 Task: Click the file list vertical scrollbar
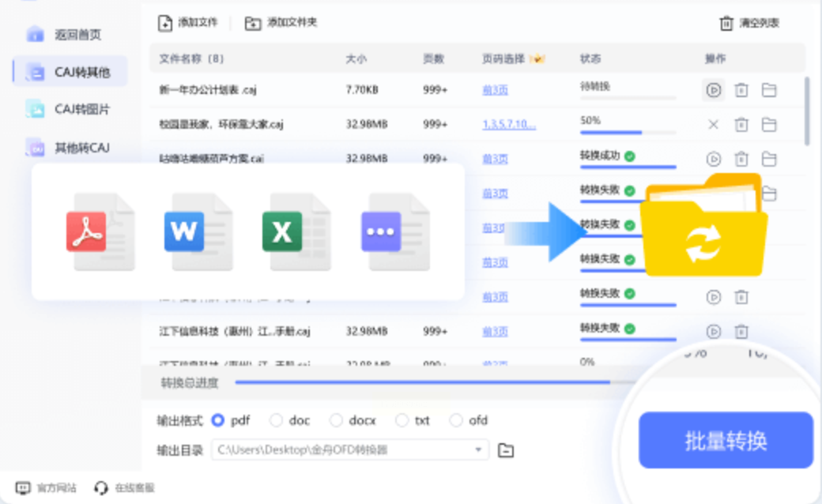click(x=807, y=111)
